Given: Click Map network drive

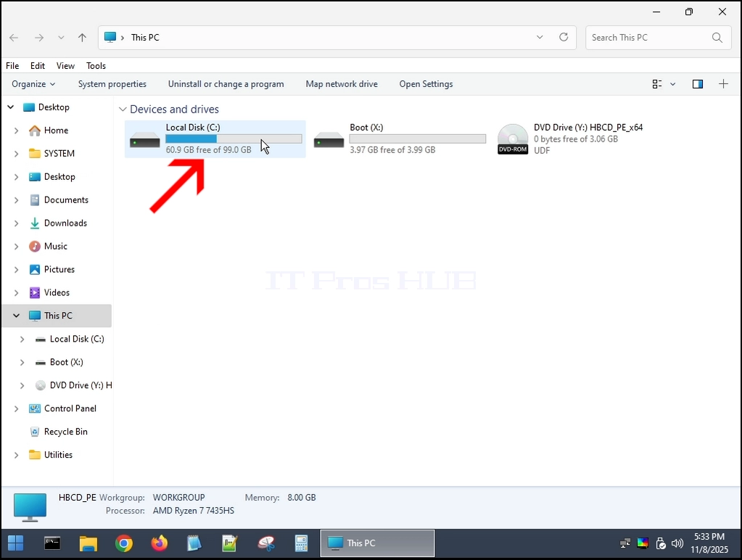Looking at the screenshot, I should click(342, 84).
